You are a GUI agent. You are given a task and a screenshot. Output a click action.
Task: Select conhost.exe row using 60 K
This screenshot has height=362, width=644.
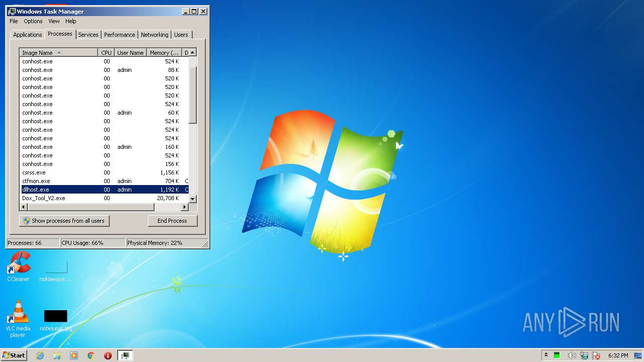pyautogui.click(x=104, y=113)
